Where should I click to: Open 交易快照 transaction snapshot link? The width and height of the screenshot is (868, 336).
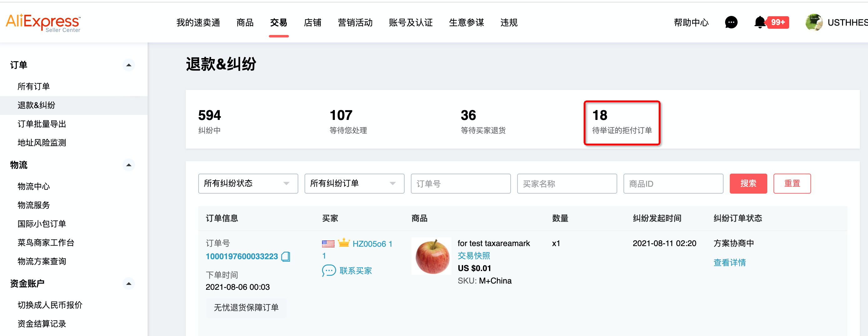[x=473, y=256]
